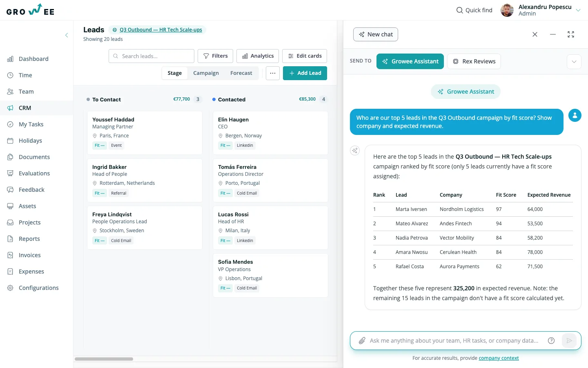Focus the Ask me anything chat input
Image resolution: width=588 pixels, height=368 pixels.
tap(454, 341)
